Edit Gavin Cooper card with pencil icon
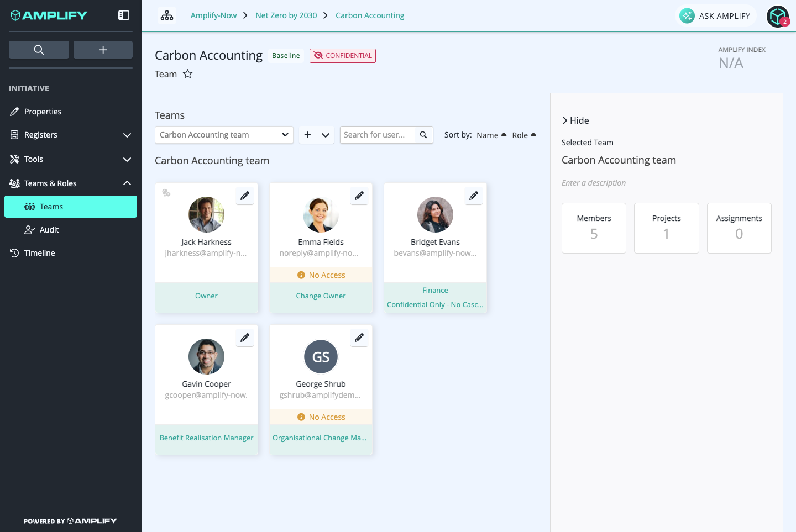Image resolution: width=796 pixels, height=532 pixels. pyautogui.click(x=245, y=338)
